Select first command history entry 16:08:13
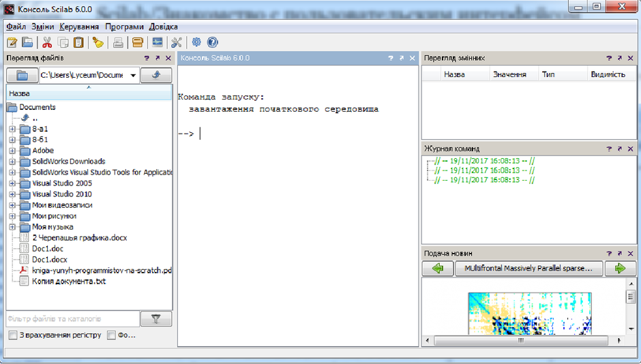Screen dimensions: 641x364 [484, 162]
